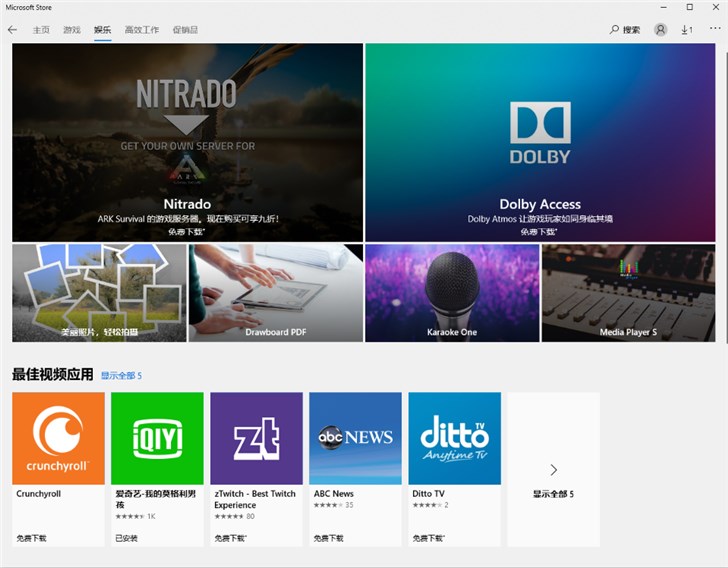Open the Dolby Access featured banner
This screenshot has height=568, width=728.
tap(540, 143)
